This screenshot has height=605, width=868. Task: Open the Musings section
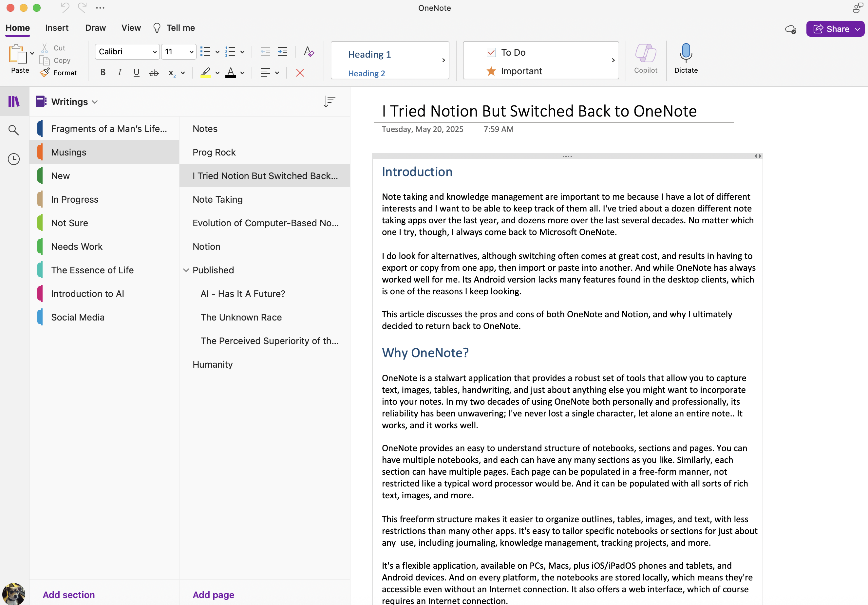(x=104, y=152)
